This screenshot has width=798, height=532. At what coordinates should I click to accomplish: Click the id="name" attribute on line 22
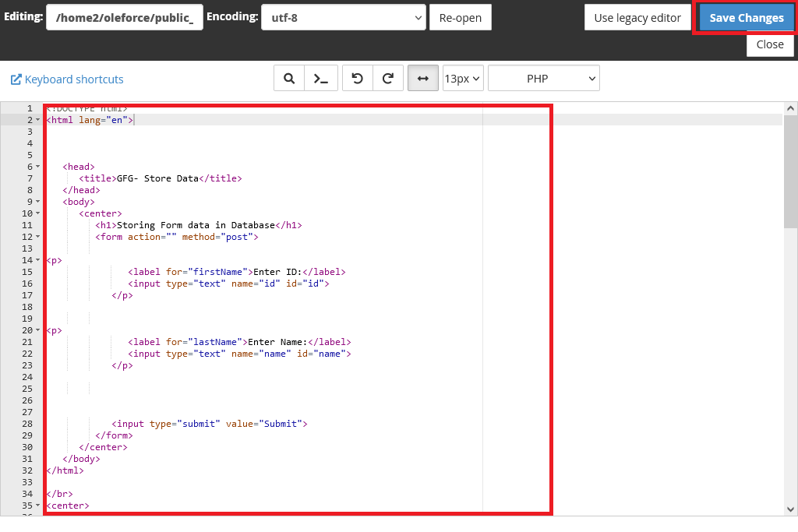coord(322,354)
